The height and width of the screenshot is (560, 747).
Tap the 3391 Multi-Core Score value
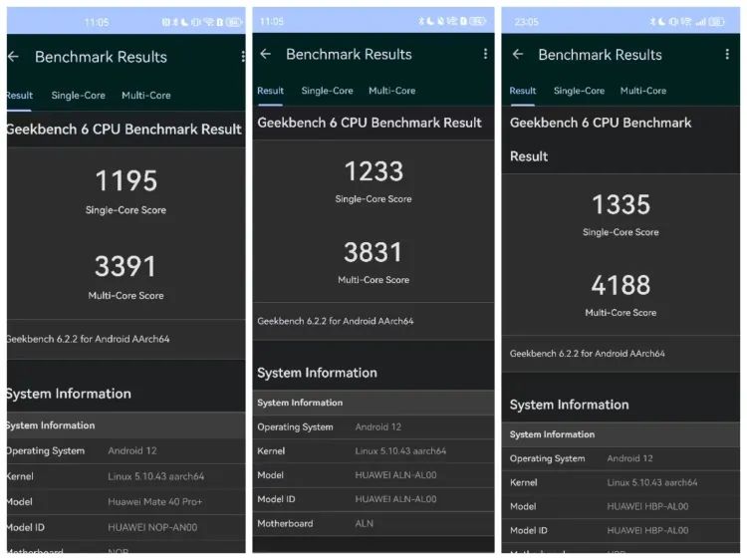pos(125,267)
